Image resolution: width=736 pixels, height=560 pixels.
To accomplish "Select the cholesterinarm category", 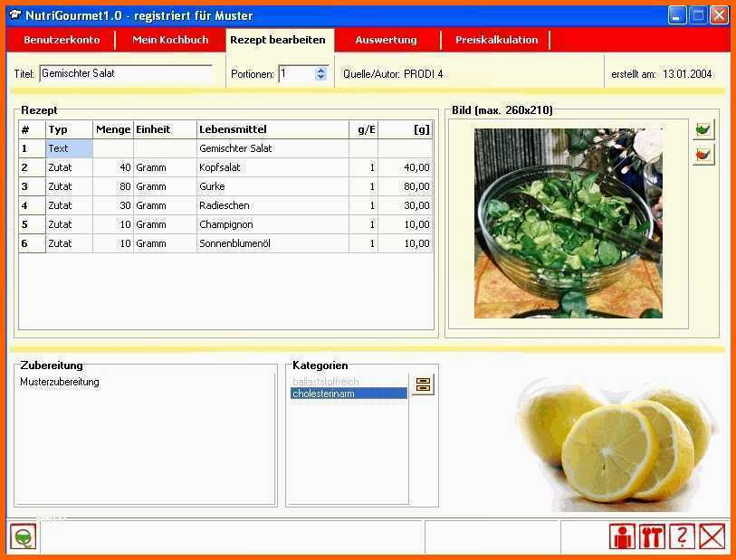I will tap(349, 394).
